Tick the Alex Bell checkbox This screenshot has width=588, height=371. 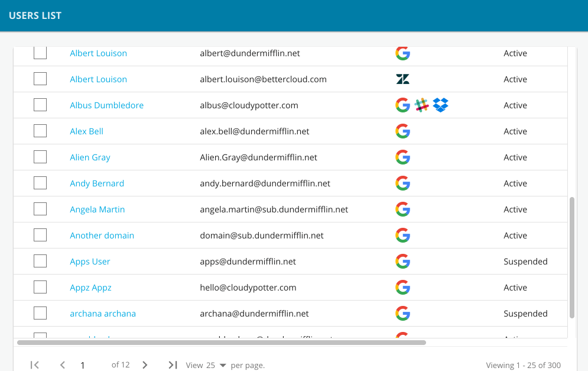[40, 131]
